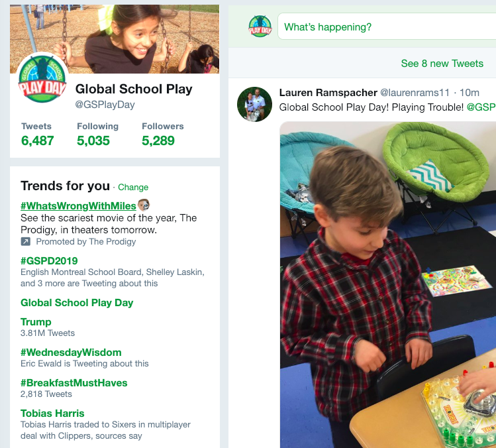Click the @GSPlayDay handle in profile card

(105, 105)
